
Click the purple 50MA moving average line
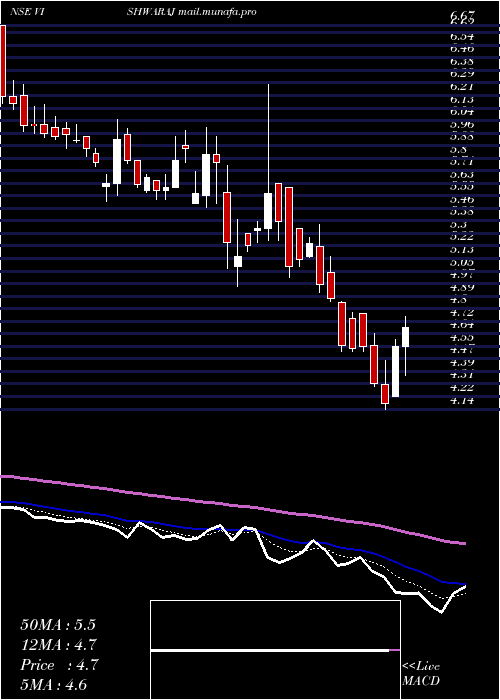point(233,506)
